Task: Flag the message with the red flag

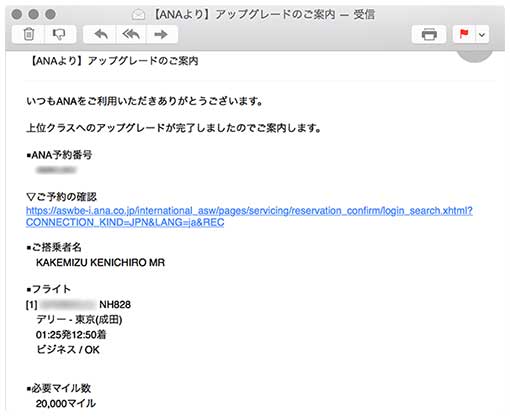Action: pyautogui.click(x=464, y=34)
